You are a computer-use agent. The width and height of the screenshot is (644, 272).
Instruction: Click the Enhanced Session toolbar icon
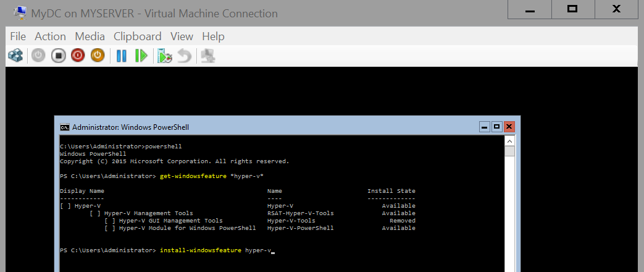click(x=208, y=56)
